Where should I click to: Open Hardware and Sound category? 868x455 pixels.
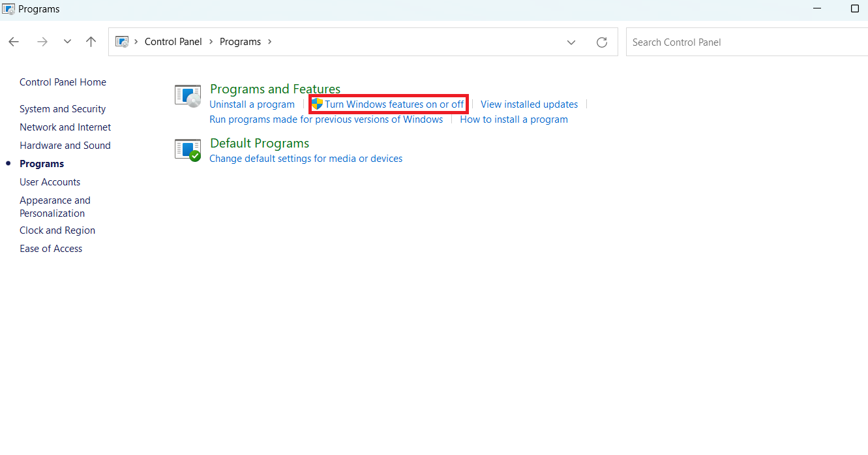(65, 146)
